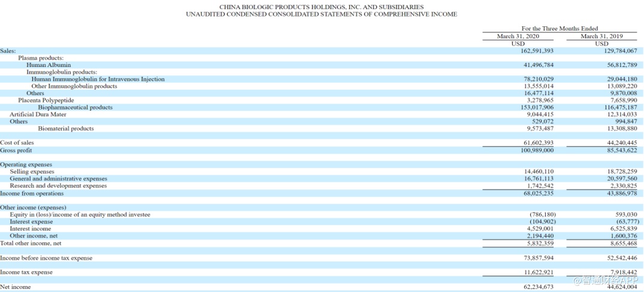Click 'Other income (expenses)' section heading
Viewport: 644px width, 292px height.
(34, 207)
